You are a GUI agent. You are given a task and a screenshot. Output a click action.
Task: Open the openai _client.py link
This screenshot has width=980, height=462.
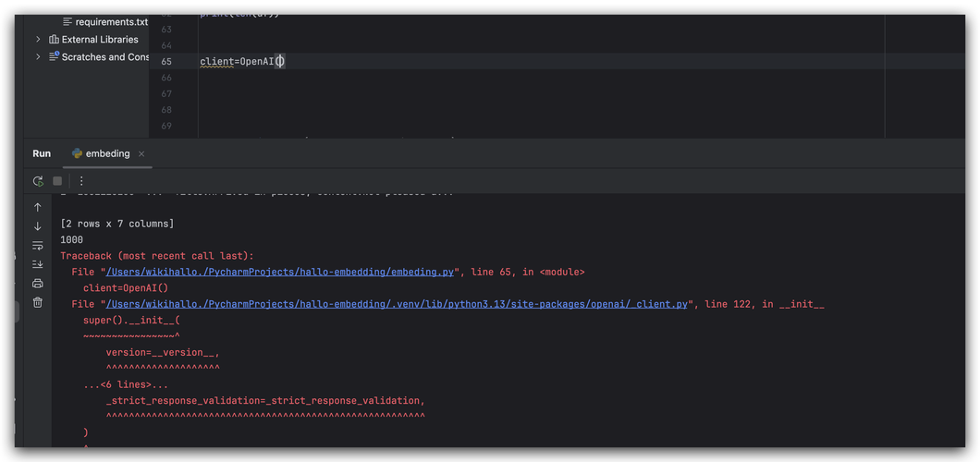tap(397, 304)
